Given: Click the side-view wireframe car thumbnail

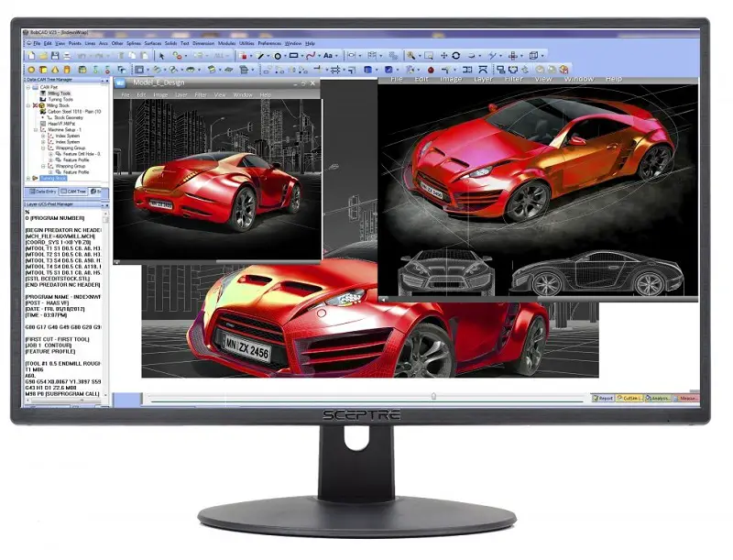Looking at the screenshot, I should (597, 273).
